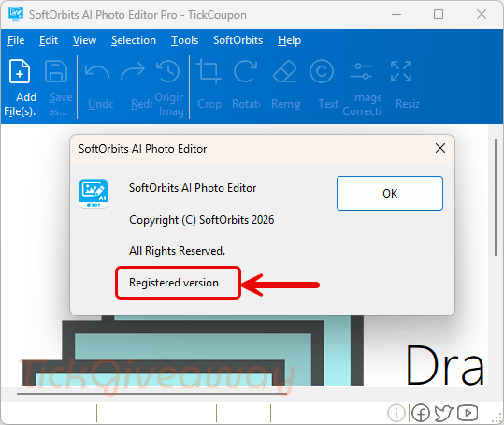Click the Redo arrow icon
The height and width of the screenshot is (425, 504).
[133, 71]
